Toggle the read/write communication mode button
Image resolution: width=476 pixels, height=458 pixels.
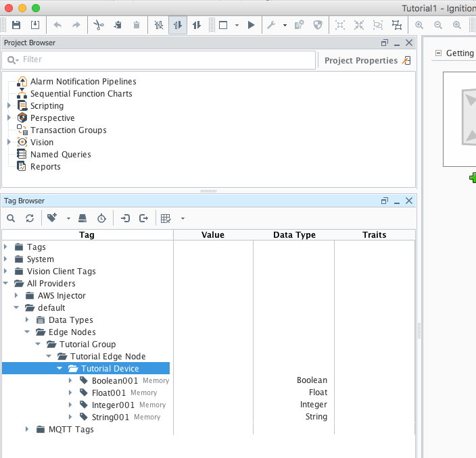tap(197, 25)
